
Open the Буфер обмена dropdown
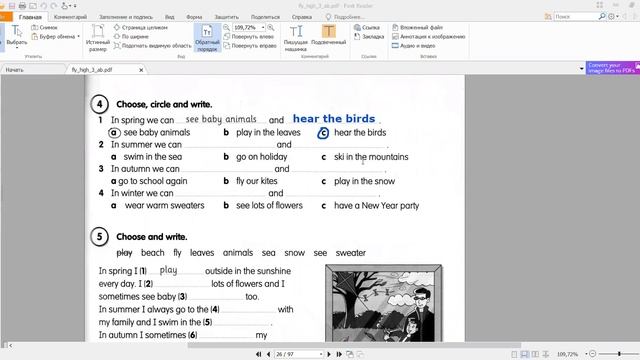(56, 36)
